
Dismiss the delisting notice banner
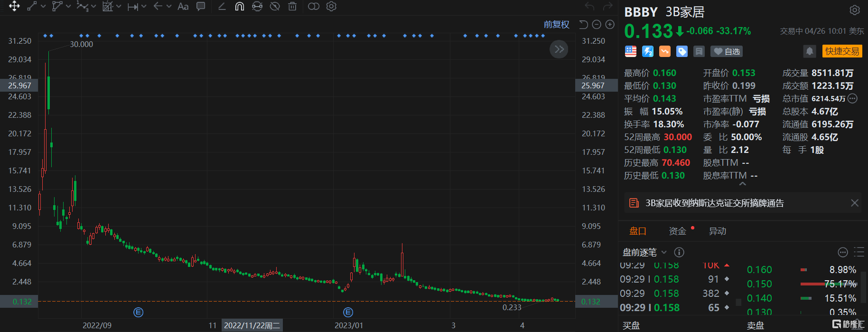coord(855,203)
